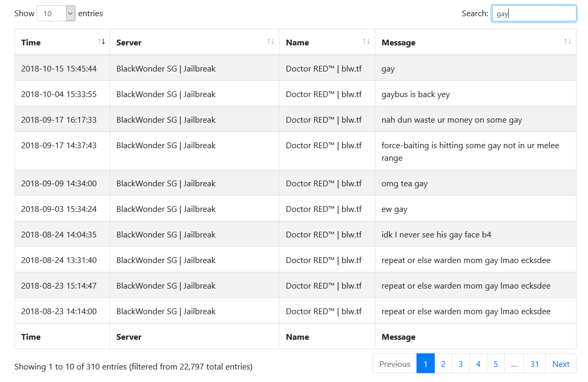Click message 'nah dun waste ur money on some gay'
This screenshot has width=588, height=382.
coord(451,120)
